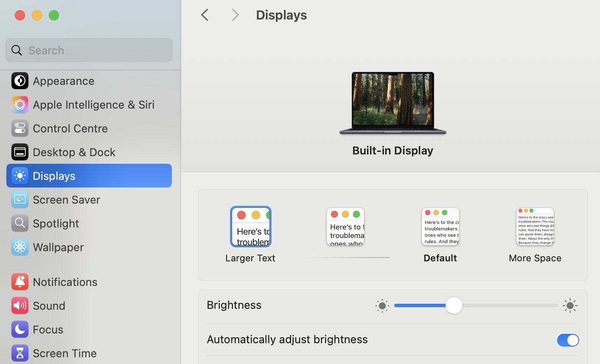600x364 pixels.
Task: Open Notifications pane
Action: tap(89, 282)
